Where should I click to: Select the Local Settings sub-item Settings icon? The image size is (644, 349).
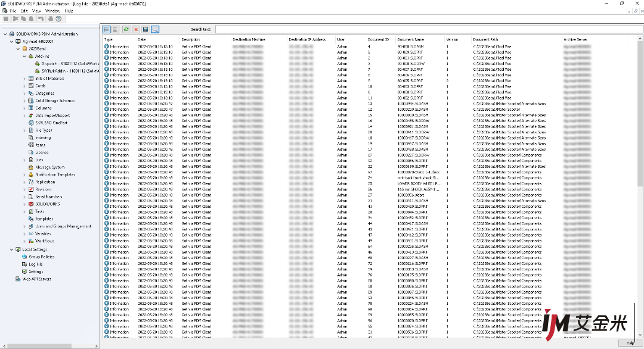(x=24, y=272)
